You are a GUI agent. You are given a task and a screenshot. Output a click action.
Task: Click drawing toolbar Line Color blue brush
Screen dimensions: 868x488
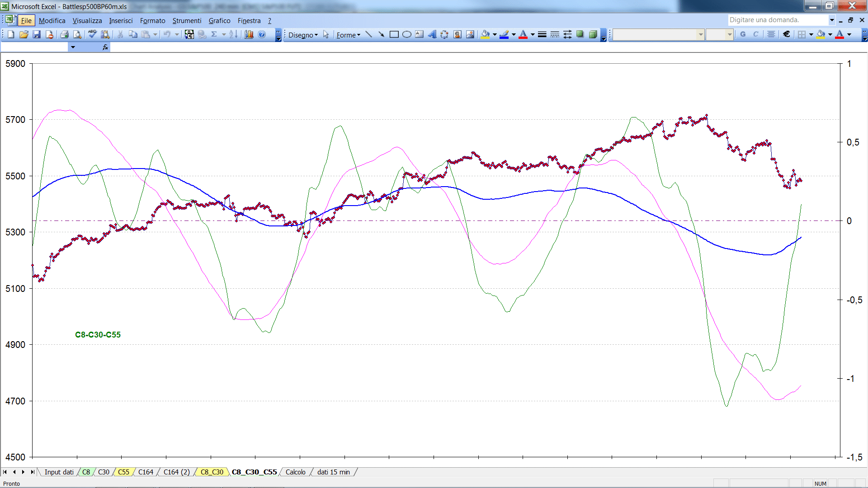tap(505, 34)
